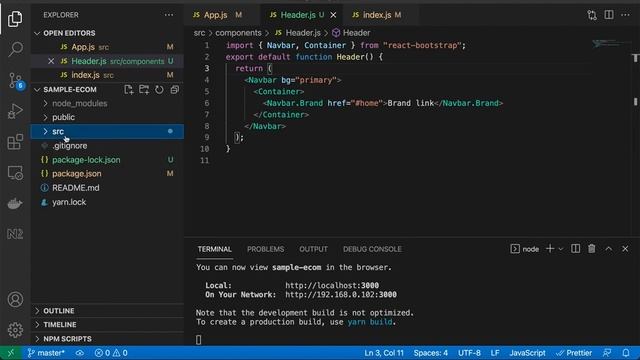The height and width of the screenshot is (360, 640).
Task: Close the Header.js editor tab
Action: pos(333,15)
